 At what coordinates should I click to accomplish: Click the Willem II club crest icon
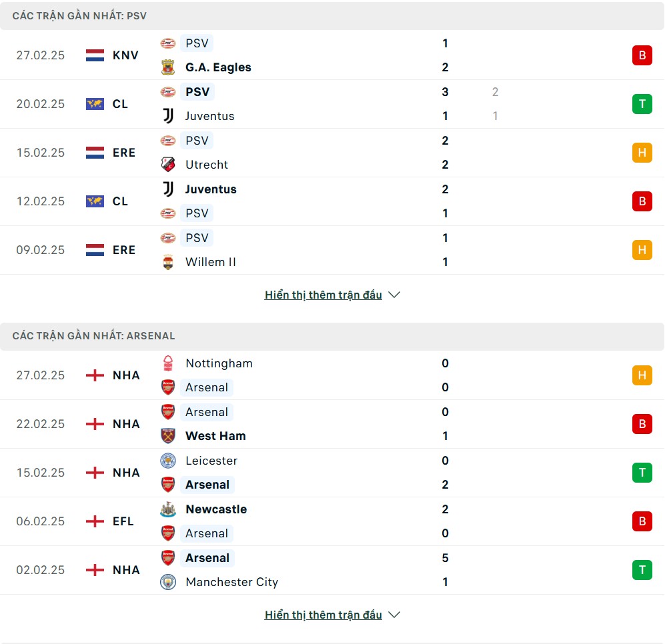click(x=168, y=262)
